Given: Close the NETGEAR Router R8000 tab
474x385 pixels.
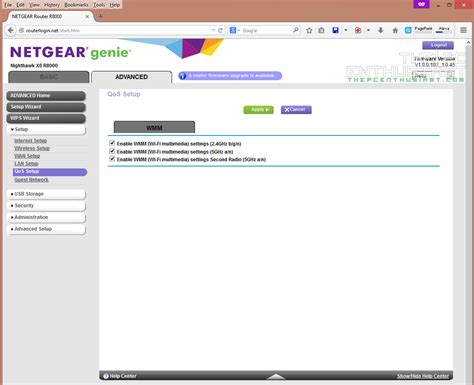Looking at the screenshot, I should click(x=87, y=16).
